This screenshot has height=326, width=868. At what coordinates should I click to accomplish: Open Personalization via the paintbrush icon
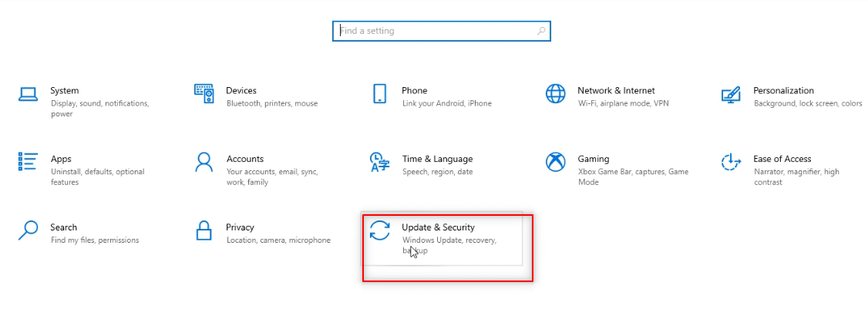(x=731, y=94)
